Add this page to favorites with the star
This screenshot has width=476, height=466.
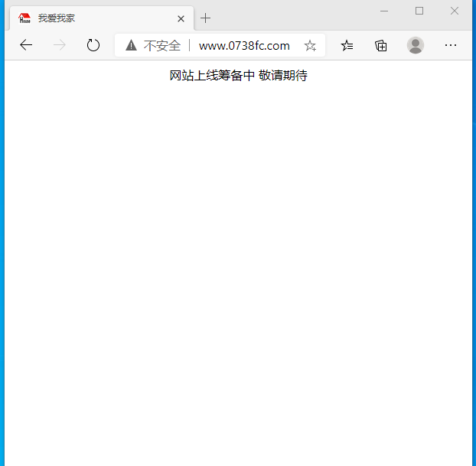point(310,46)
